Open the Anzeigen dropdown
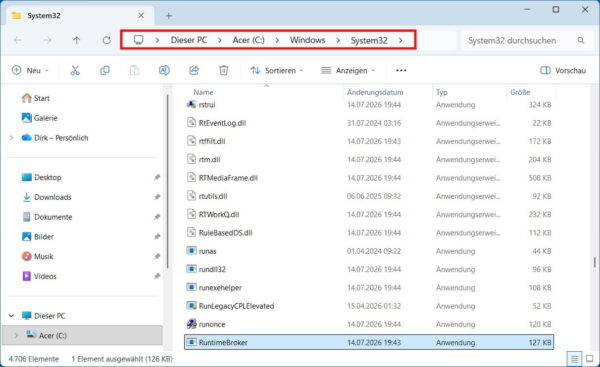 (x=348, y=70)
